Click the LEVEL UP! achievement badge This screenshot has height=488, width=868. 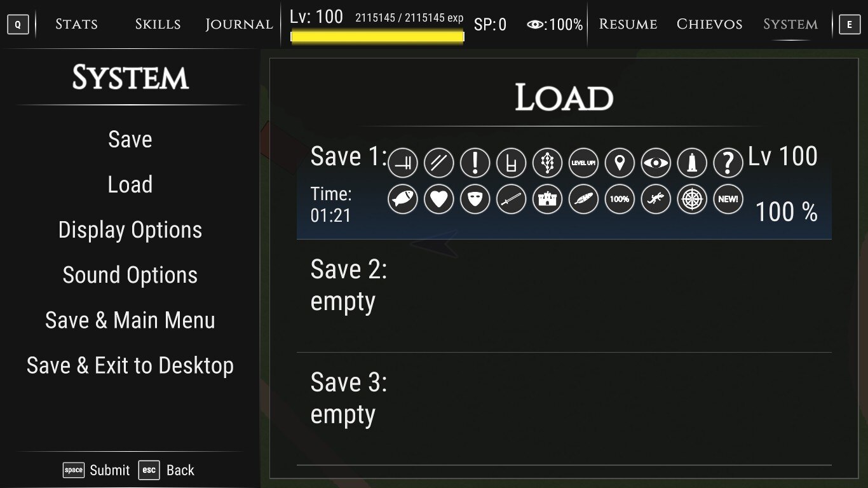point(584,163)
